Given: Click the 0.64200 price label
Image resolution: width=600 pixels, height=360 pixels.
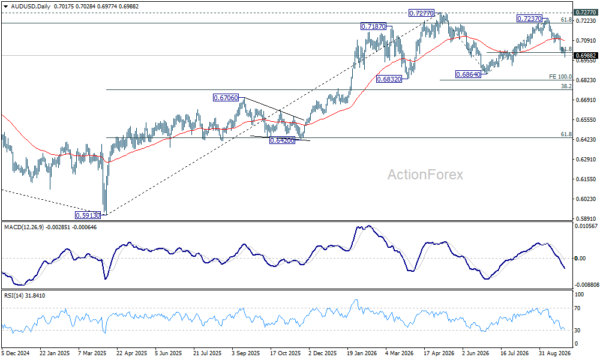Looking at the screenshot, I should (x=282, y=140).
